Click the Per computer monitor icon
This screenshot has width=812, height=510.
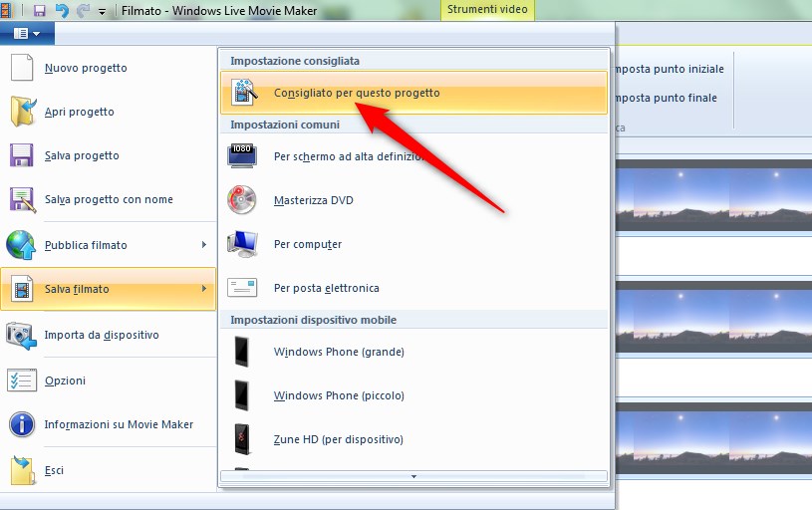click(x=243, y=244)
